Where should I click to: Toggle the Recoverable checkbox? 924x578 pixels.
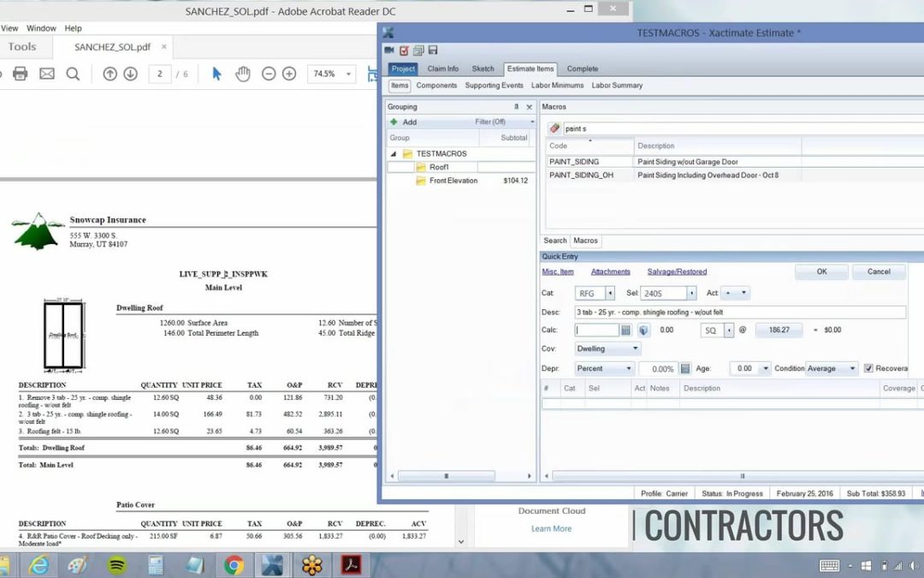[868, 368]
